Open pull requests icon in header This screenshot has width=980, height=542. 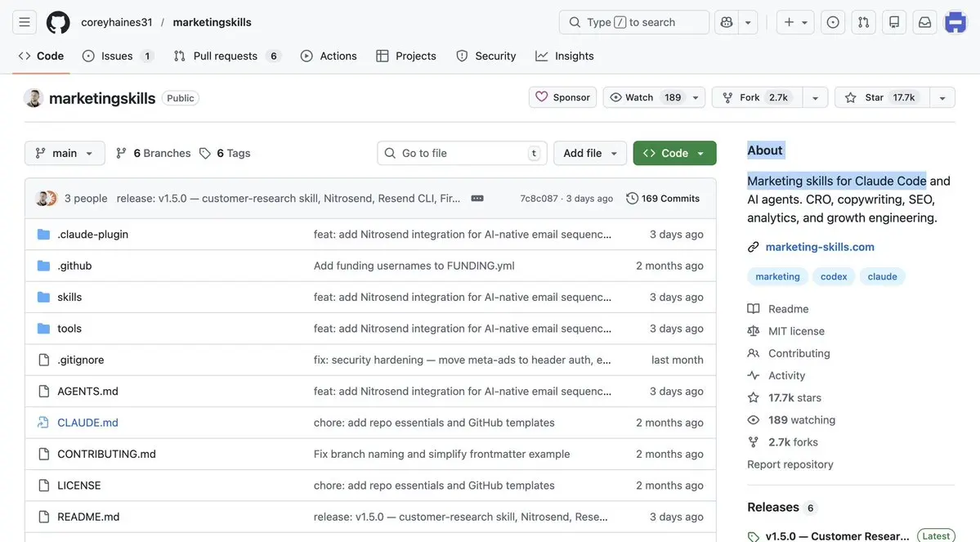tap(863, 22)
